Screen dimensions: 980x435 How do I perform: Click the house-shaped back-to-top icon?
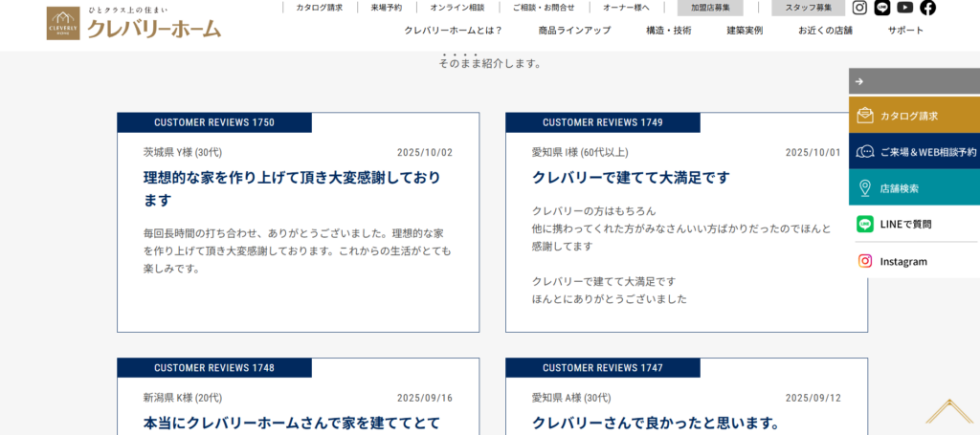[948, 411]
